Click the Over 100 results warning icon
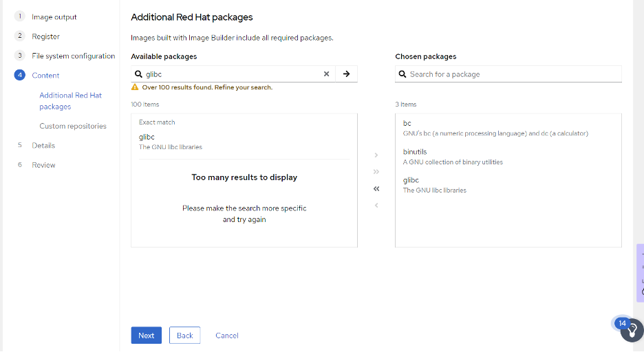 (x=135, y=87)
